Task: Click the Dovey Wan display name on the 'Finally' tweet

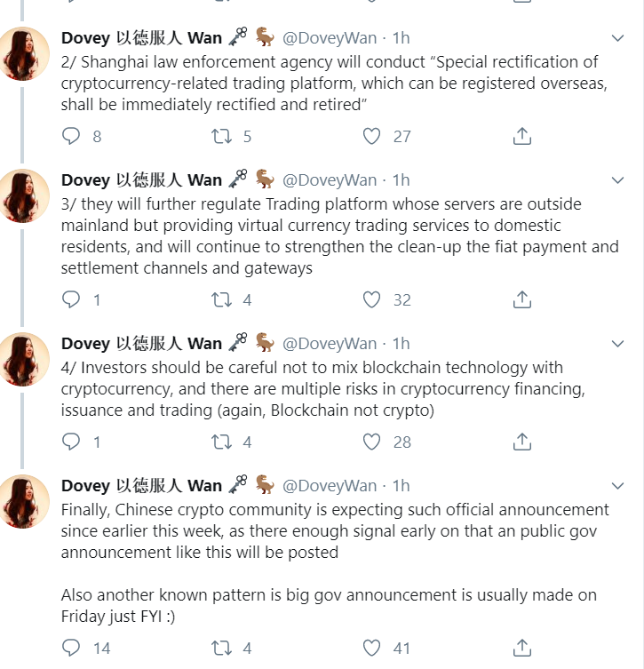Action: click(x=141, y=486)
